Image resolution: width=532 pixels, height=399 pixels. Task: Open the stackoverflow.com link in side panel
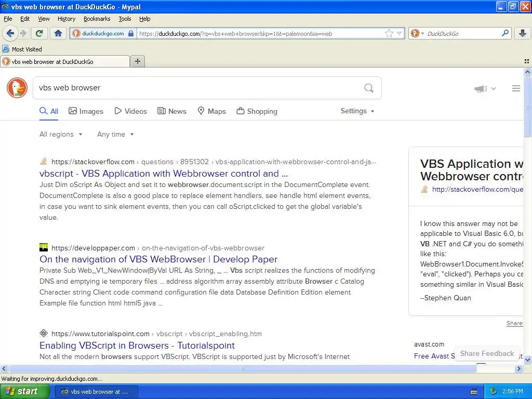pos(477,189)
